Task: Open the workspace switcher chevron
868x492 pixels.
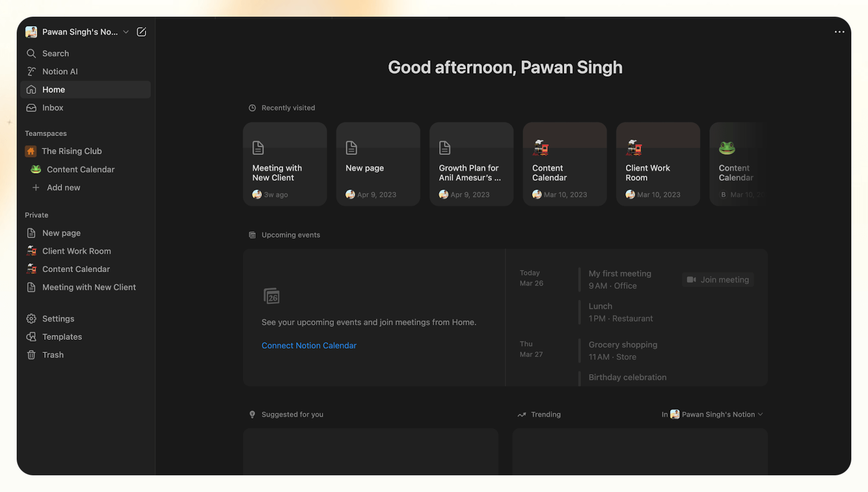Action: pyautogui.click(x=126, y=32)
